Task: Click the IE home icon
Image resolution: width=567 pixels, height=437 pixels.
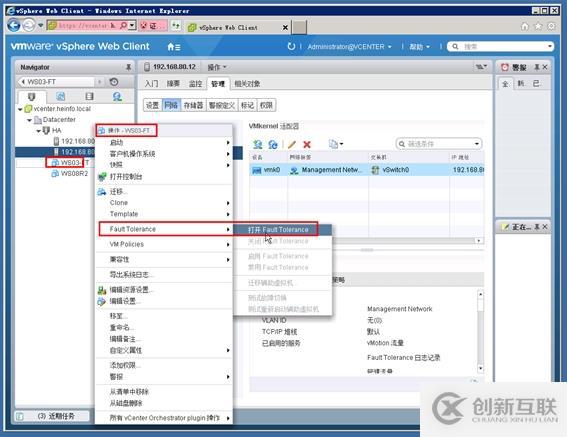Action: click(525, 26)
